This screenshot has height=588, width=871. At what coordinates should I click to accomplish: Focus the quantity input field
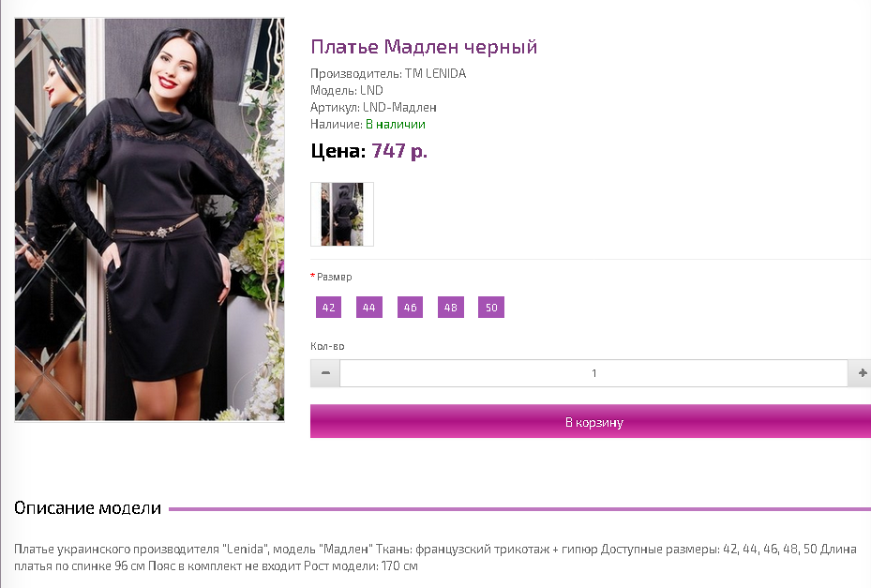593,373
